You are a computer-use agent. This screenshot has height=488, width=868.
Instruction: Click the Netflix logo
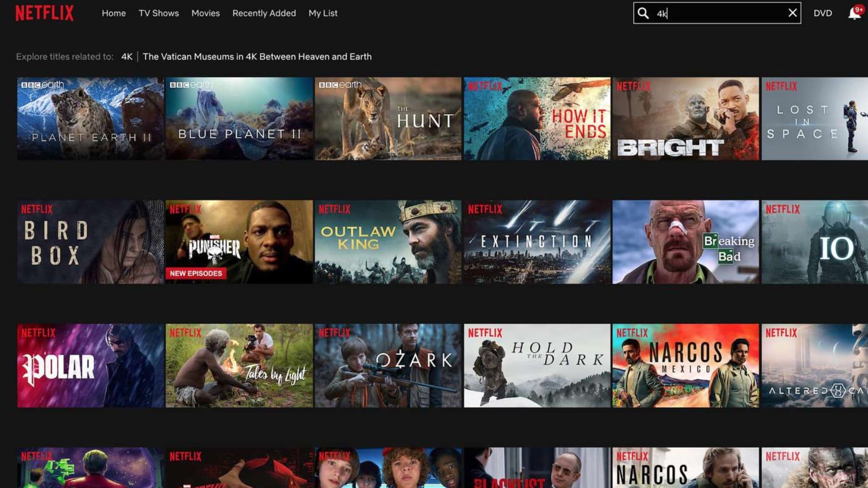point(45,13)
